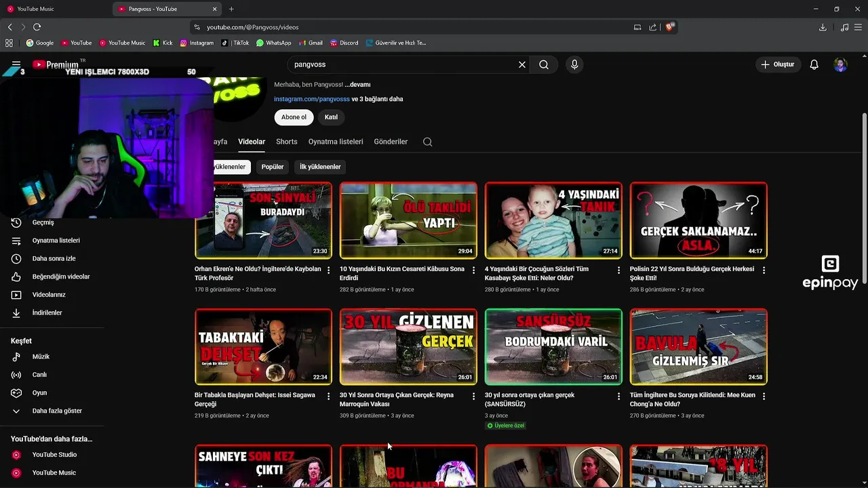Open YouTube Studio in sidebar

[54, 455]
